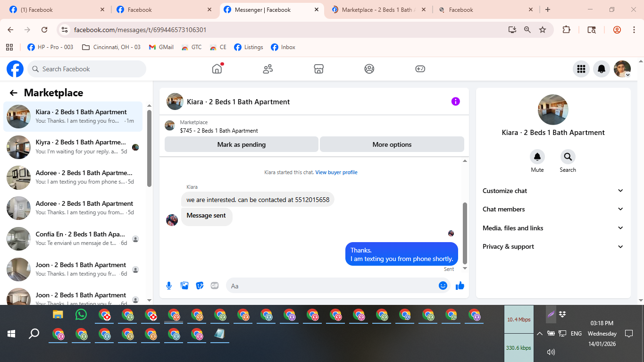Open Windows notification center icon
This screenshot has width=644, height=362.
pyautogui.click(x=628, y=334)
